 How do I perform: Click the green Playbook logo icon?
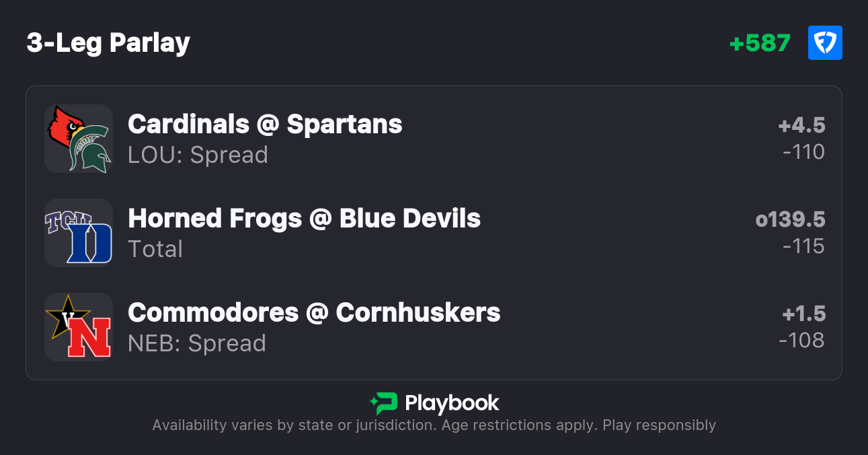pos(384,403)
